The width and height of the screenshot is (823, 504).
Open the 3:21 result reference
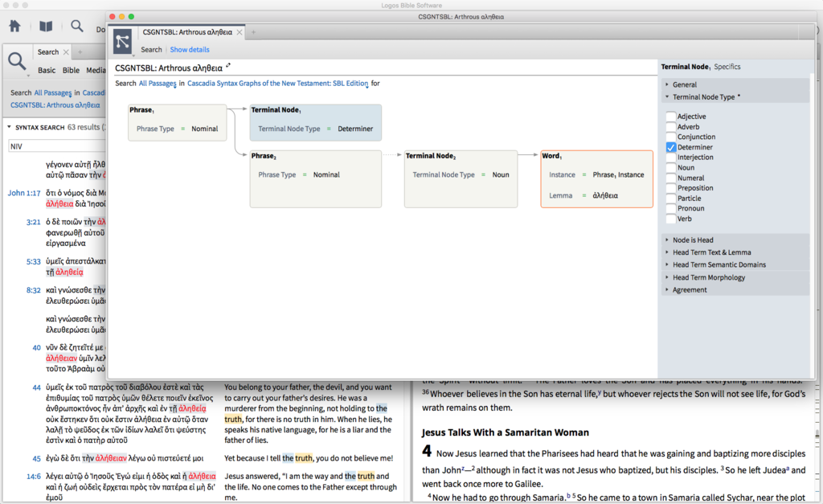(34, 222)
